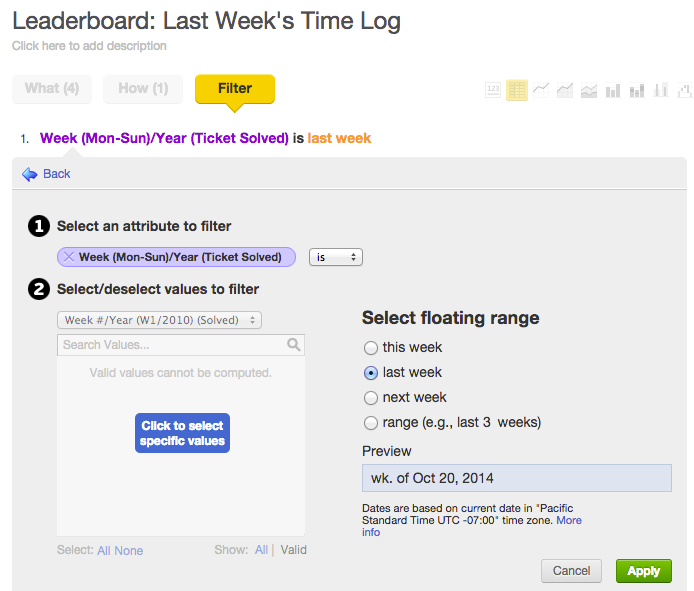The width and height of the screenshot is (694, 591).
Task: Switch to the plain line chart type
Action: click(x=541, y=90)
